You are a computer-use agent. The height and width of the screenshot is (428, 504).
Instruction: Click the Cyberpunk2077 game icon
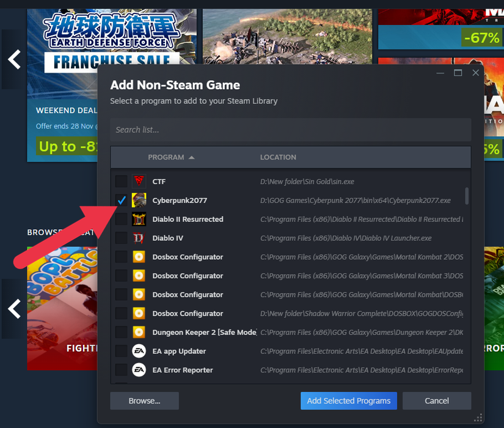coord(137,200)
